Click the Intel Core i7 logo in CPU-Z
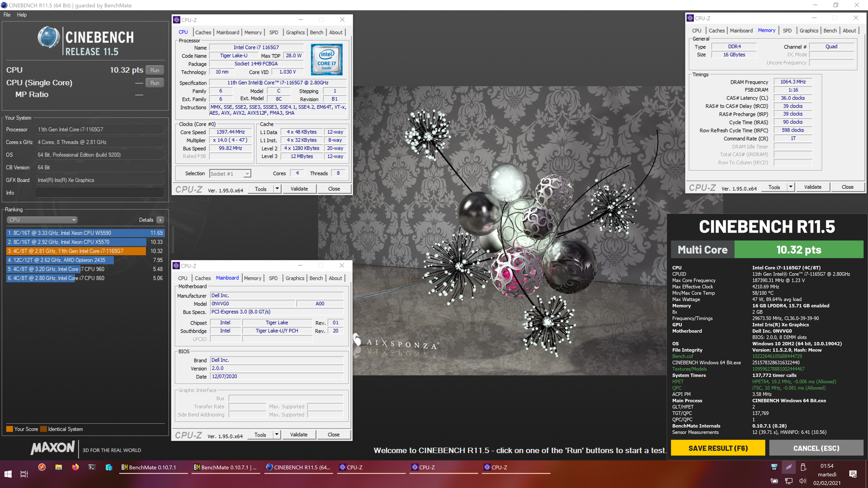Viewport: 868px width, 488px height. tap(326, 60)
